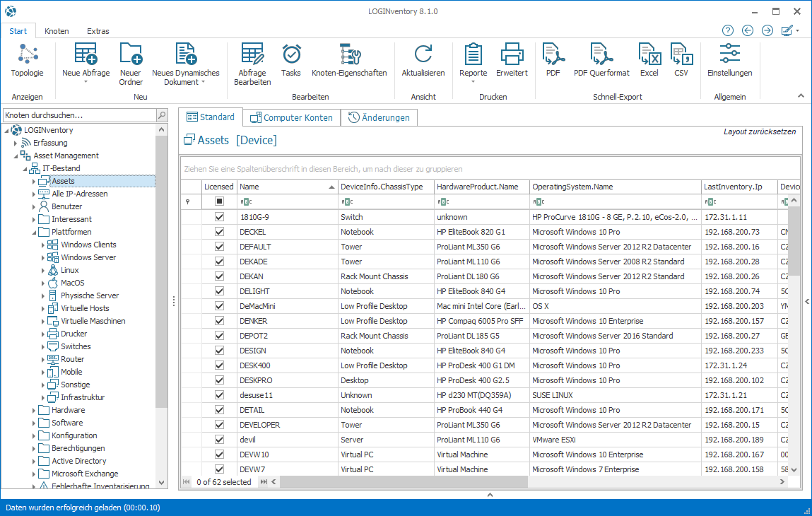
Task: Click the tree vertical scrollbar thumb
Action: tap(162, 271)
